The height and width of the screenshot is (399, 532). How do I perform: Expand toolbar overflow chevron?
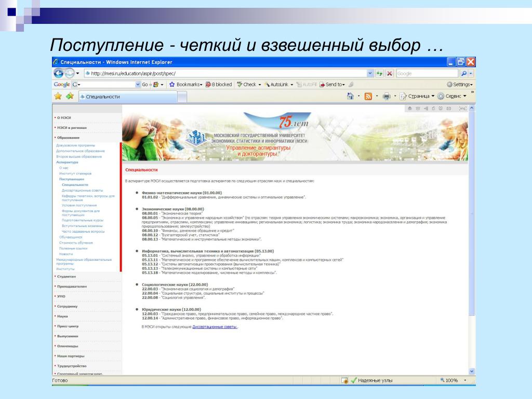472,92
